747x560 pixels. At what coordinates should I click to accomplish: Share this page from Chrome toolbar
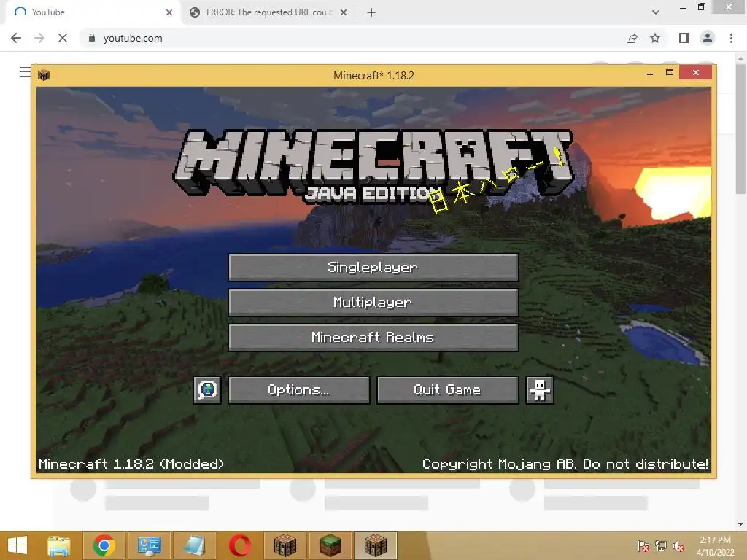tap(632, 38)
